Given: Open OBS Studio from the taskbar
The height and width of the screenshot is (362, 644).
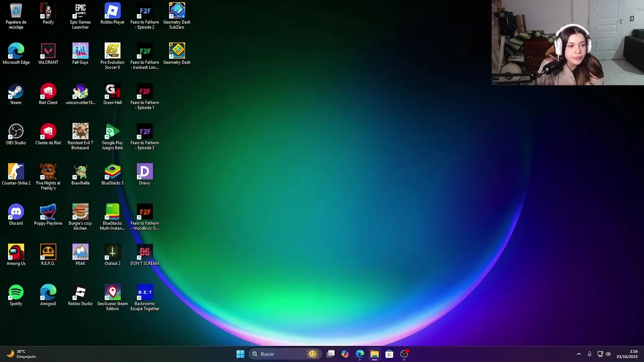Looking at the screenshot, I should click(404, 354).
